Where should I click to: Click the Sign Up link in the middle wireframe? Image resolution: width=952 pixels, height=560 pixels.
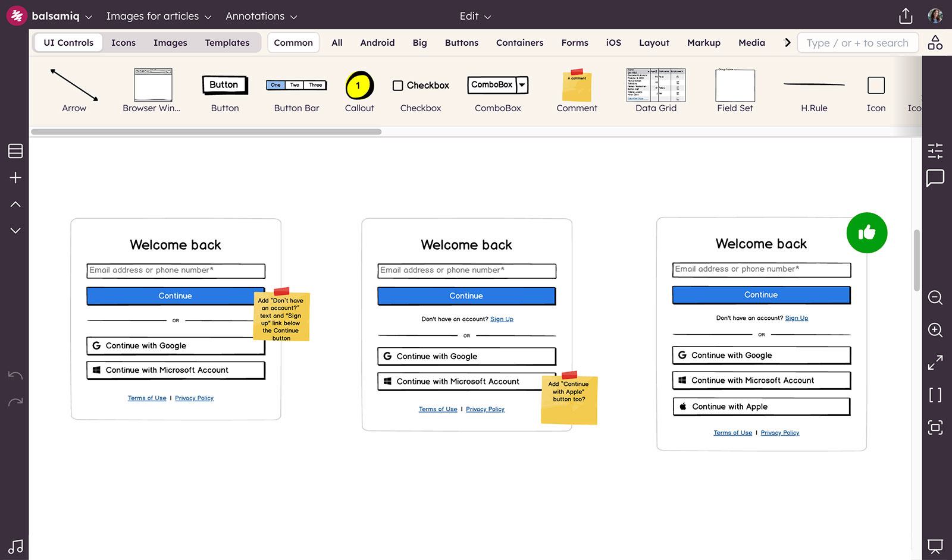pyautogui.click(x=502, y=319)
